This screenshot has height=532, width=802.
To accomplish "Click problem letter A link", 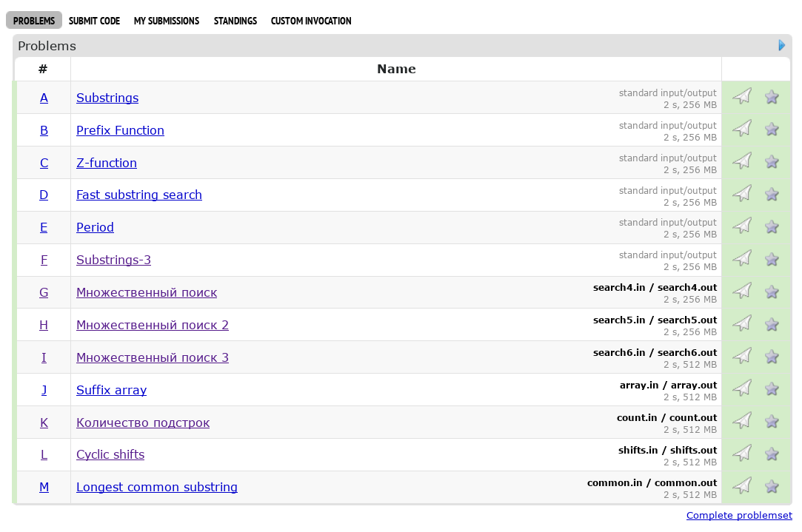I will [44, 98].
